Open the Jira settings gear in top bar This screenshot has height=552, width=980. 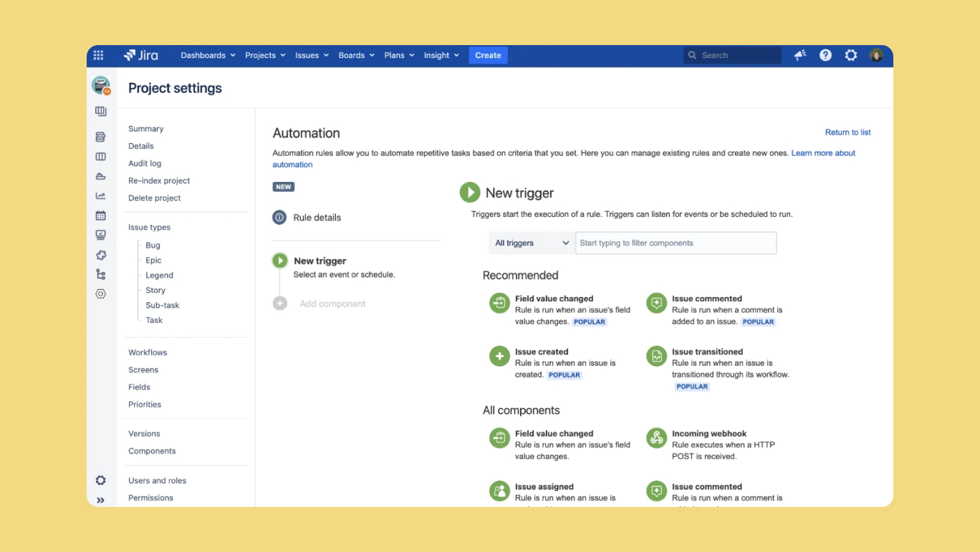point(850,55)
